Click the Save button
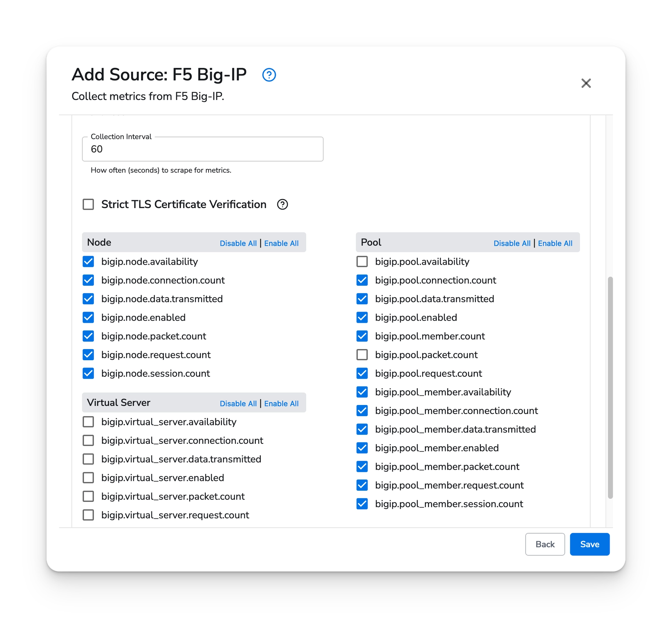 (x=589, y=544)
